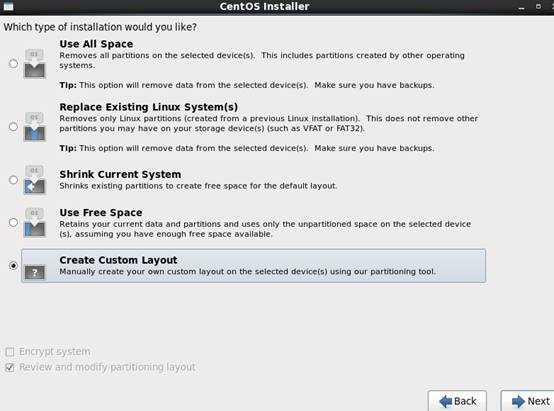Click the Use Free Space heading text
554x411 pixels.
[101, 213]
